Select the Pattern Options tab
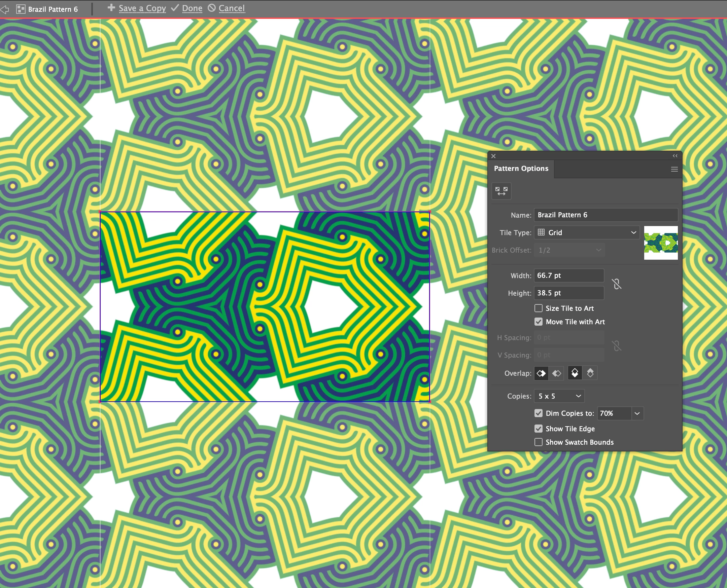 (x=521, y=169)
